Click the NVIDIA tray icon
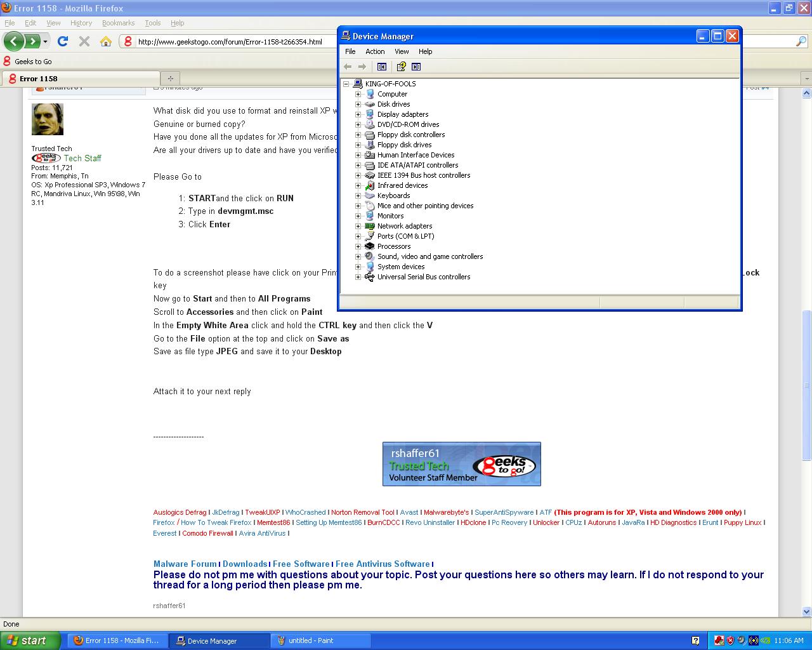Image resolution: width=812 pixels, height=650 pixels. 765,640
